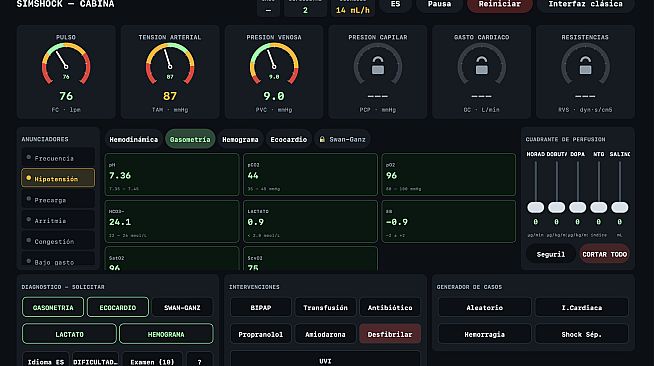Toggle the GASOMETRIA diagnostic request
This screenshot has height=366, width=654.
[x=53, y=307]
